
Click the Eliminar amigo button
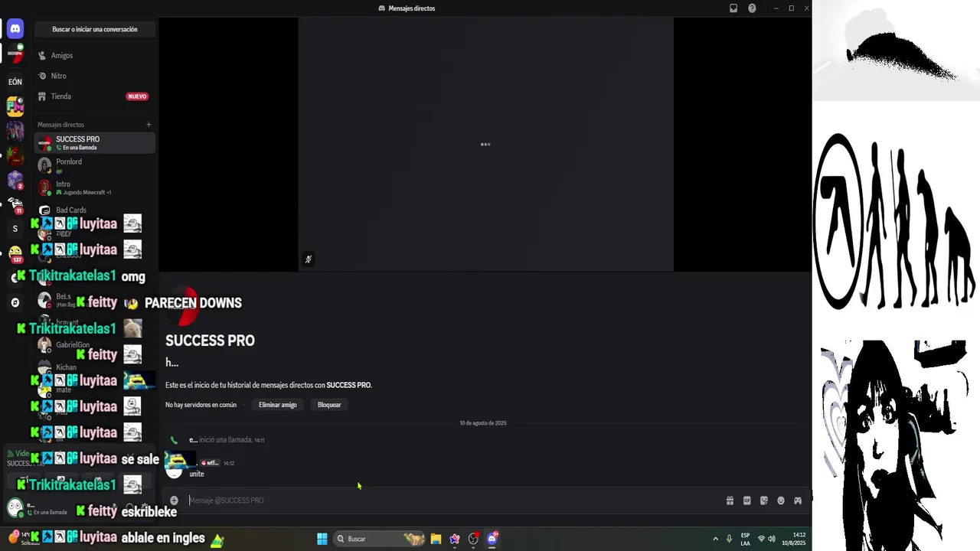278,405
